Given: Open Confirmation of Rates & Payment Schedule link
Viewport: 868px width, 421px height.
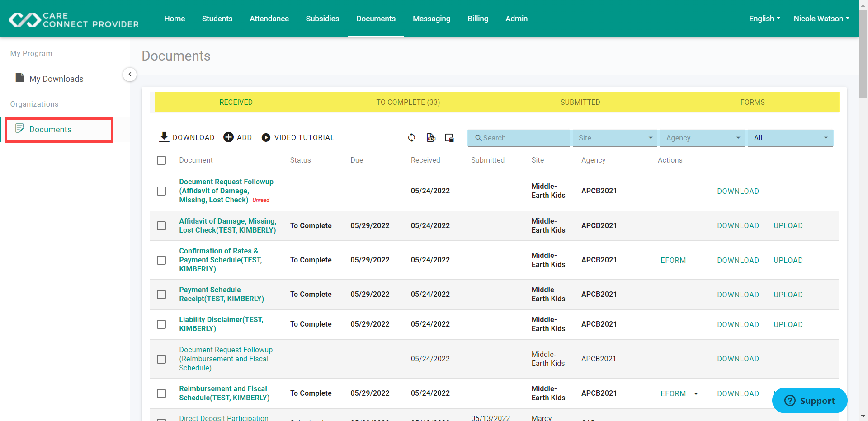Looking at the screenshot, I should tap(221, 260).
